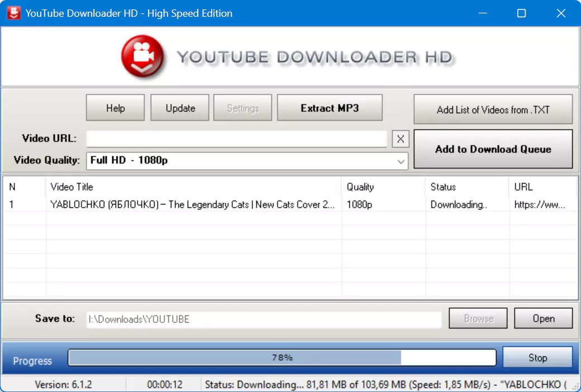Focus the Video URL input field
This screenshot has width=581, height=392.
pos(237,138)
